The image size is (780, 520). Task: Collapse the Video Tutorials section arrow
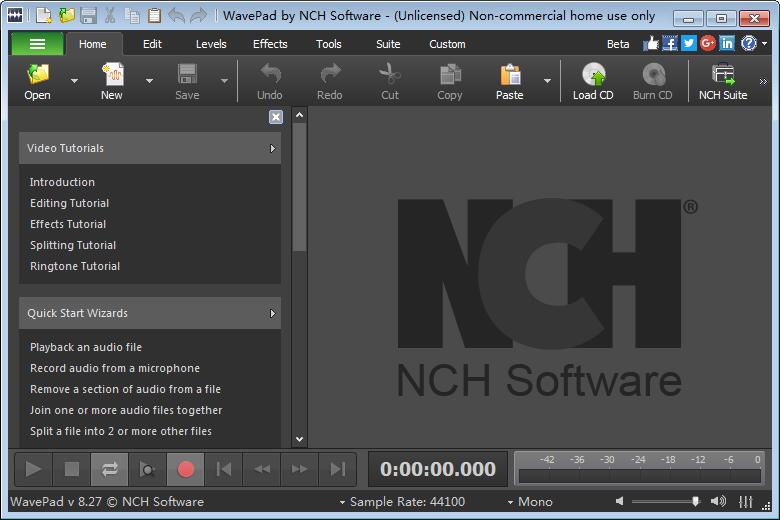(272, 148)
